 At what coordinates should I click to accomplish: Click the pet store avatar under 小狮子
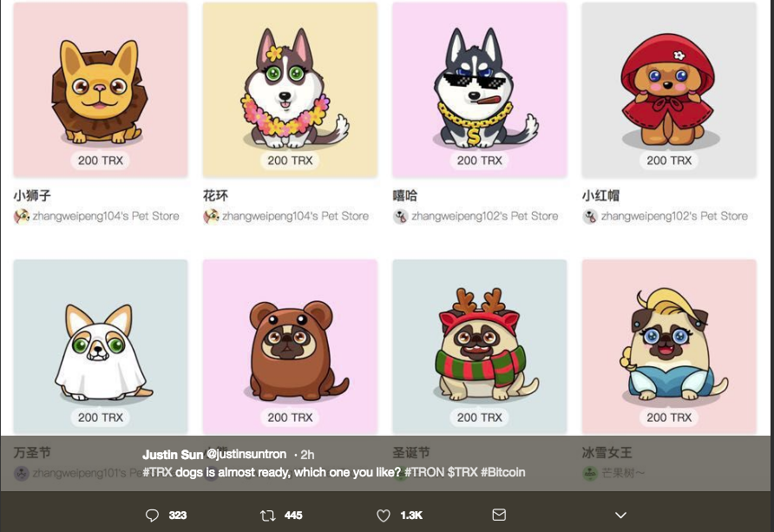(x=22, y=216)
